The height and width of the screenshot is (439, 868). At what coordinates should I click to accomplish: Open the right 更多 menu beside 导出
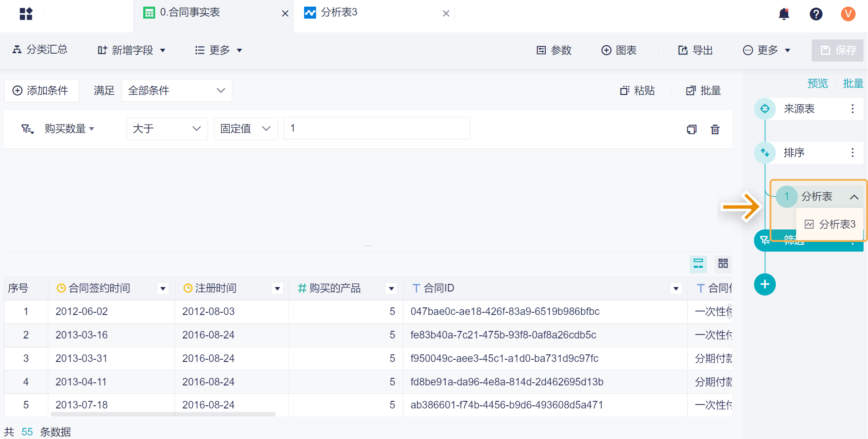pyautogui.click(x=767, y=50)
